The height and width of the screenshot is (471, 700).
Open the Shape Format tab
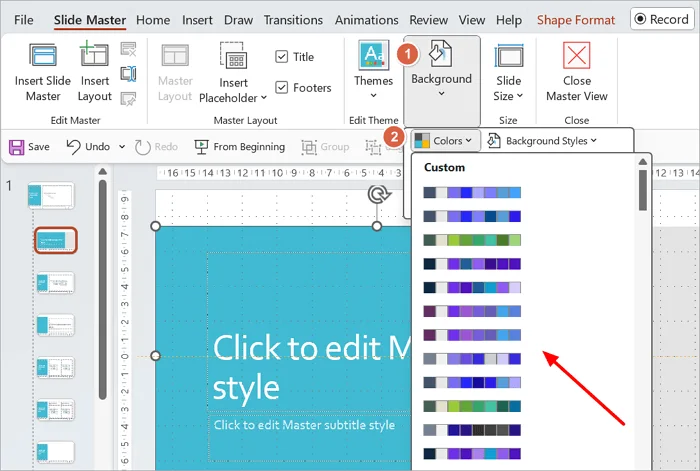(576, 20)
